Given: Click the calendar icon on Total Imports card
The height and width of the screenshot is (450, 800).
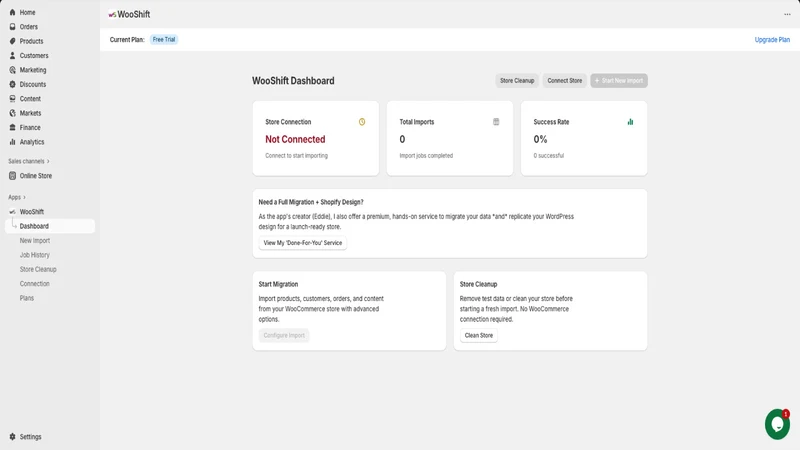Looking at the screenshot, I should click(x=496, y=122).
